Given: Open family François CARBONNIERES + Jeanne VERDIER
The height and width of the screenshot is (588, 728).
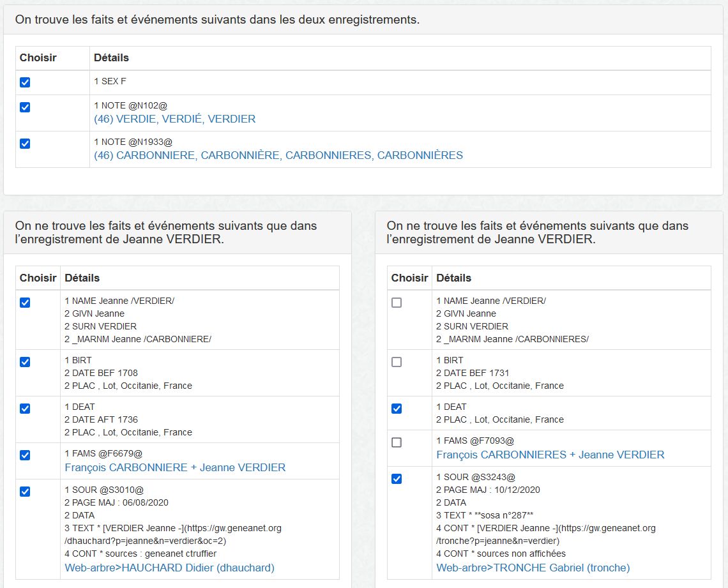Looking at the screenshot, I should pyautogui.click(x=550, y=455).
